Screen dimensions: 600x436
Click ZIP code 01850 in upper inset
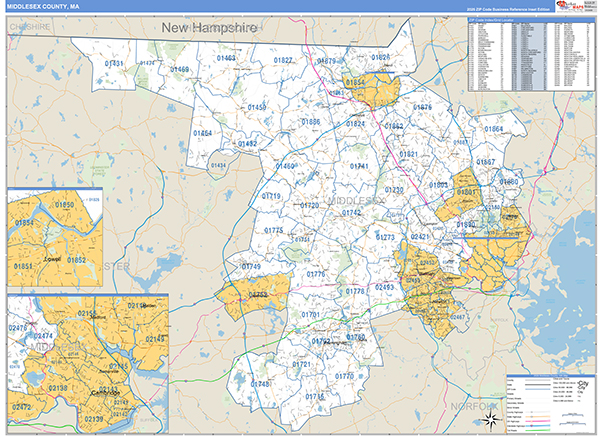pos(64,205)
